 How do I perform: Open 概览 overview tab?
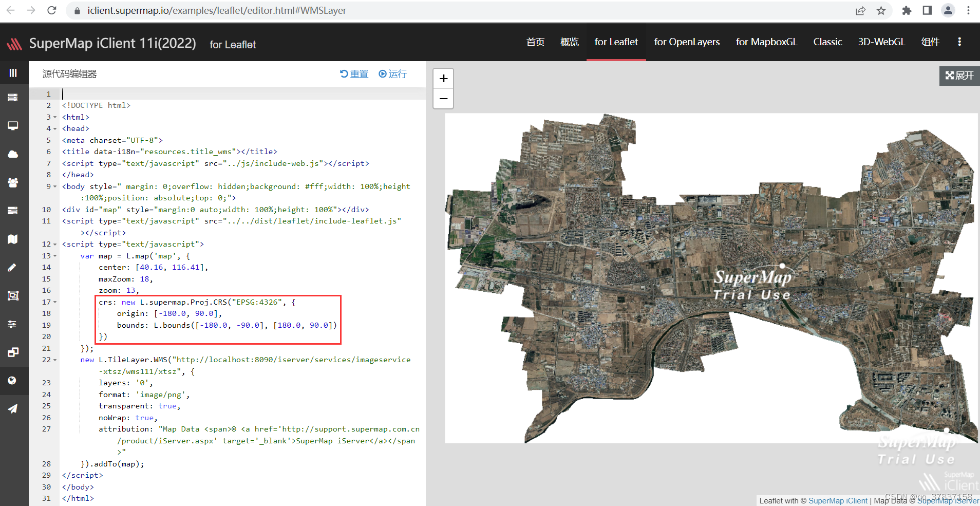pos(569,42)
